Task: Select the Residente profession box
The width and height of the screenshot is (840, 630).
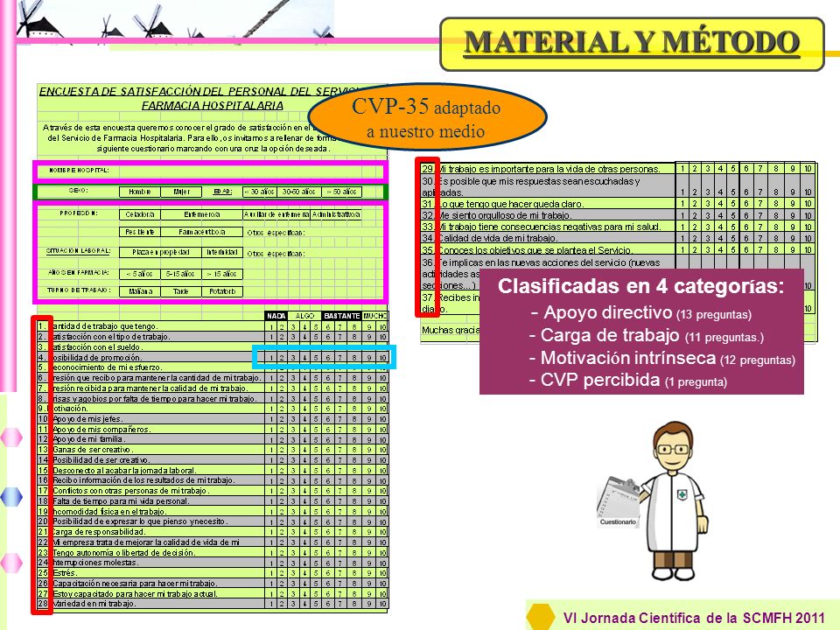Action: click(x=139, y=232)
